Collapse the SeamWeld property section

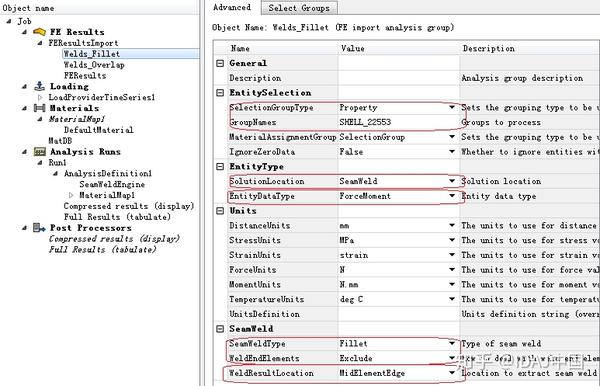click(220, 329)
